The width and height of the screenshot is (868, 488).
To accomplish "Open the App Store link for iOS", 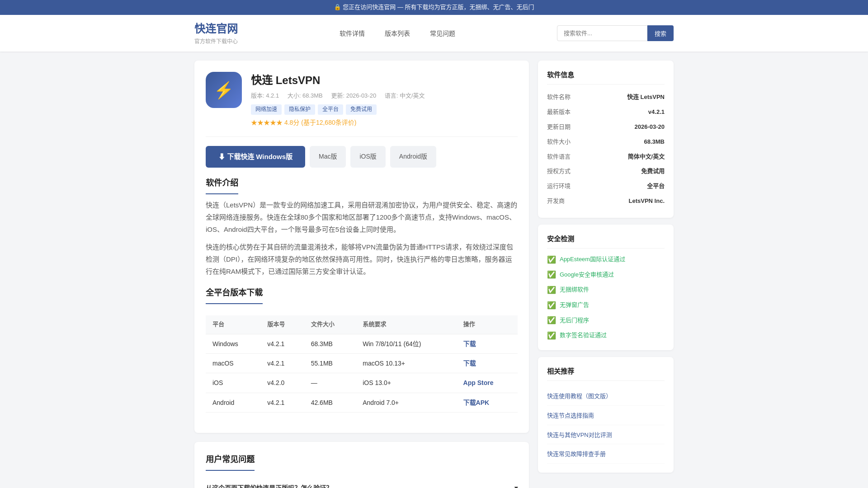I will [478, 383].
